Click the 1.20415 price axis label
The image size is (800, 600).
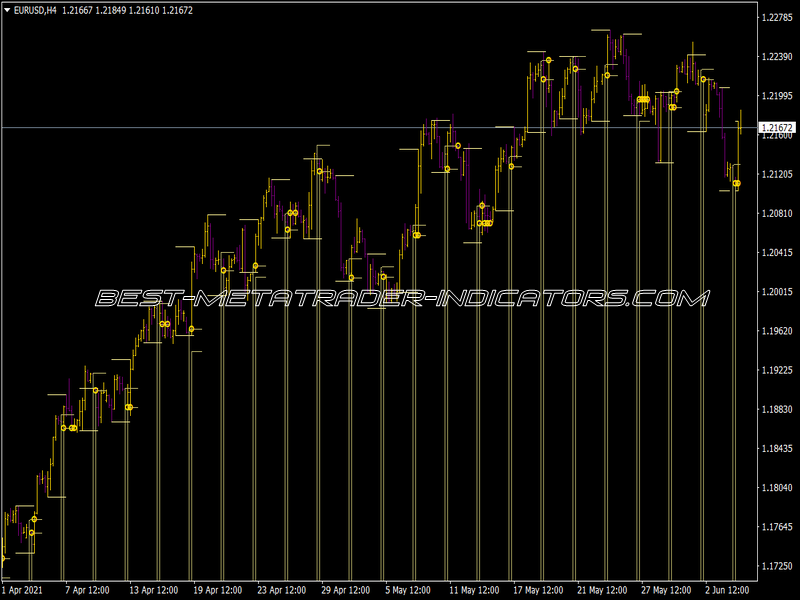tap(777, 253)
